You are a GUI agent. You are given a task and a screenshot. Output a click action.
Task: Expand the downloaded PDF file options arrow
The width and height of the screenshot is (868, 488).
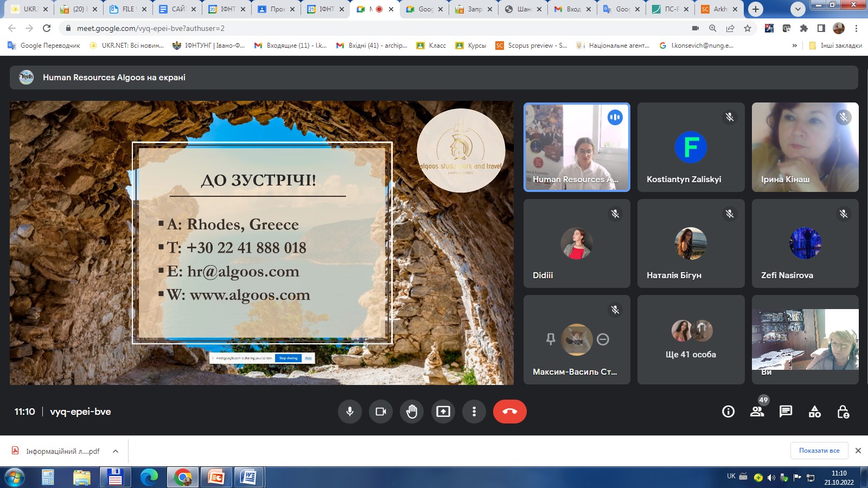(x=116, y=451)
